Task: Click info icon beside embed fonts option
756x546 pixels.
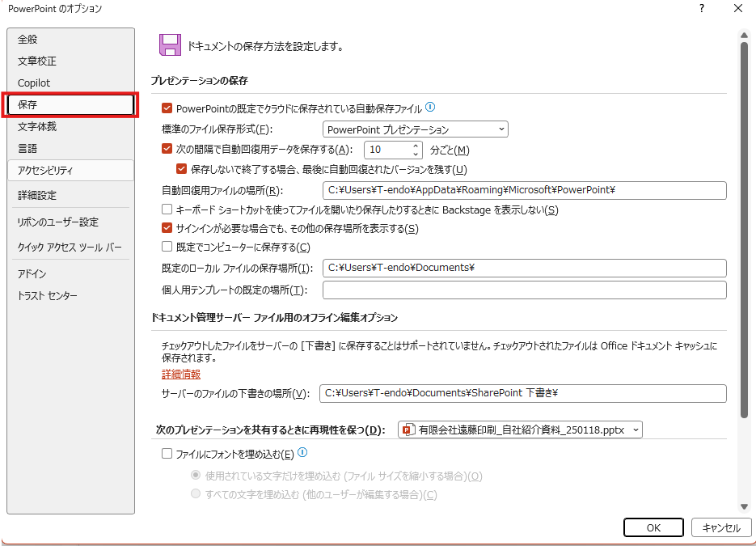Action: pos(303,454)
